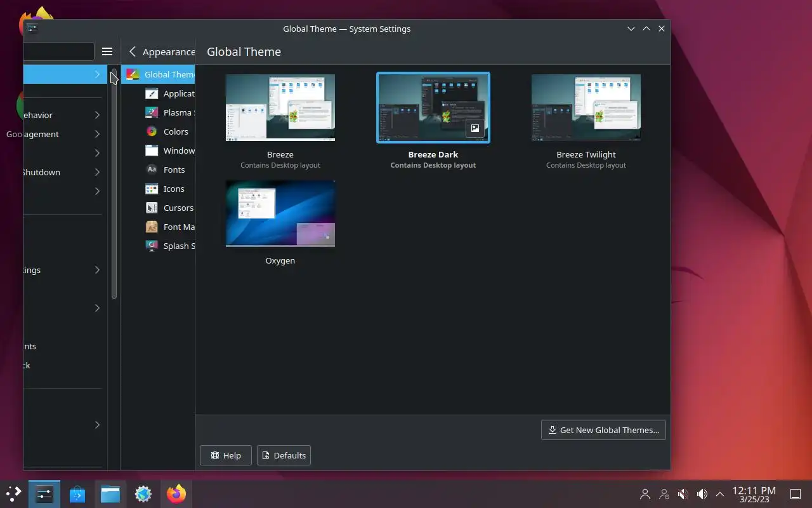Open the Icons settings page
Image resolution: width=812 pixels, height=508 pixels.
(159, 189)
